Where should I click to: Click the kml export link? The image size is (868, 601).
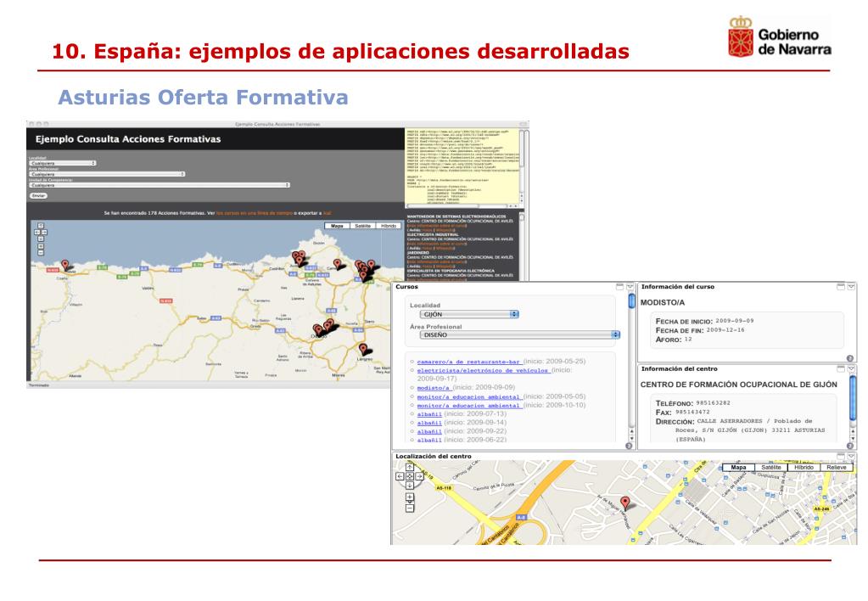tap(328, 213)
